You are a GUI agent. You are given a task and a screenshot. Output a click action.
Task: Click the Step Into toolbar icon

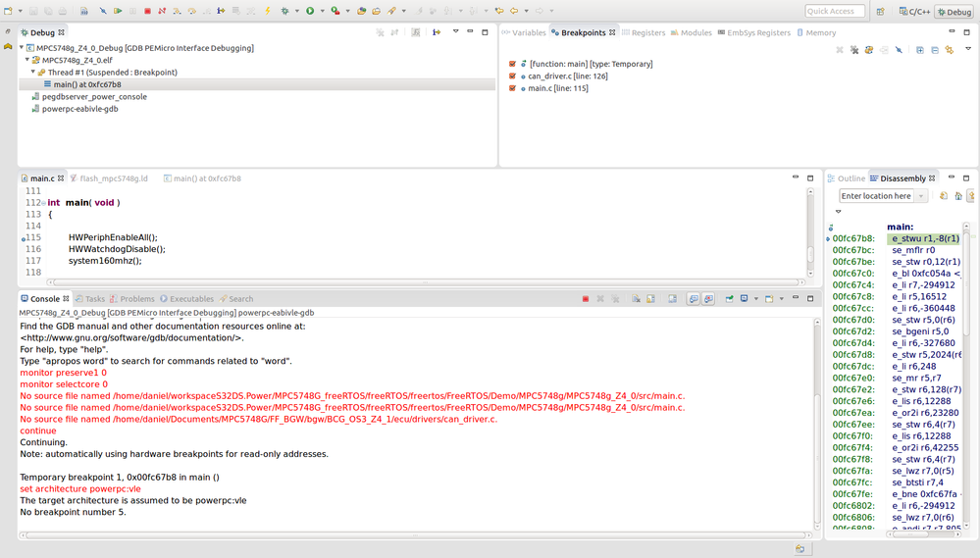click(177, 11)
